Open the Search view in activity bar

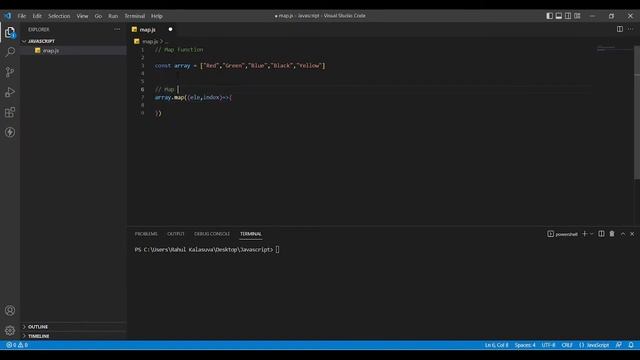pos(10,51)
